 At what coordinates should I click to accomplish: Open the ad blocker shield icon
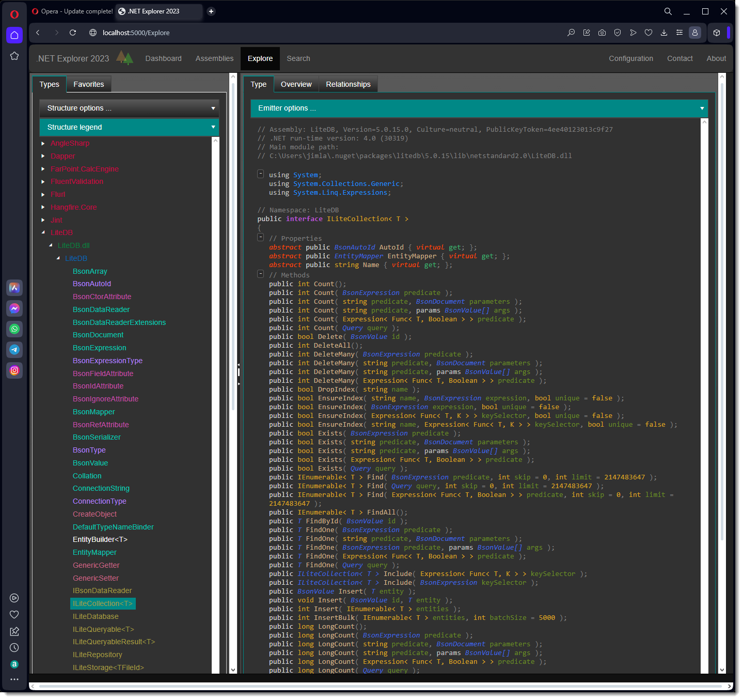click(x=618, y=33)
